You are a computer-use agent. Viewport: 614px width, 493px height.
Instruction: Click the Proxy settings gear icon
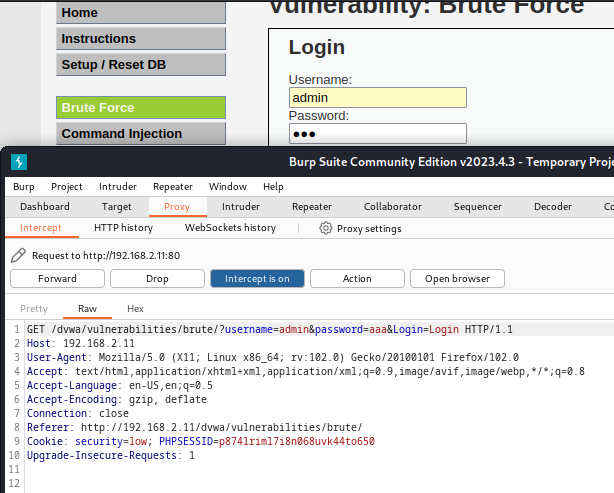[x=325, y=228]
